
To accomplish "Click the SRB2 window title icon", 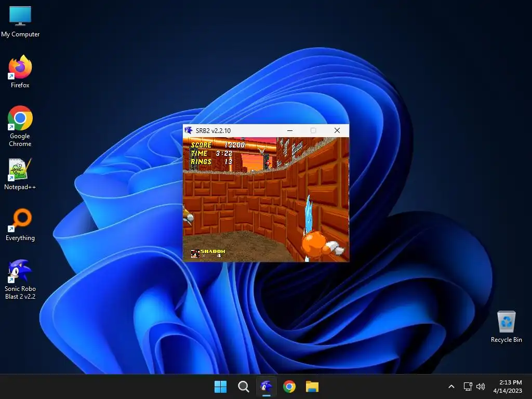I will [188, 130].
